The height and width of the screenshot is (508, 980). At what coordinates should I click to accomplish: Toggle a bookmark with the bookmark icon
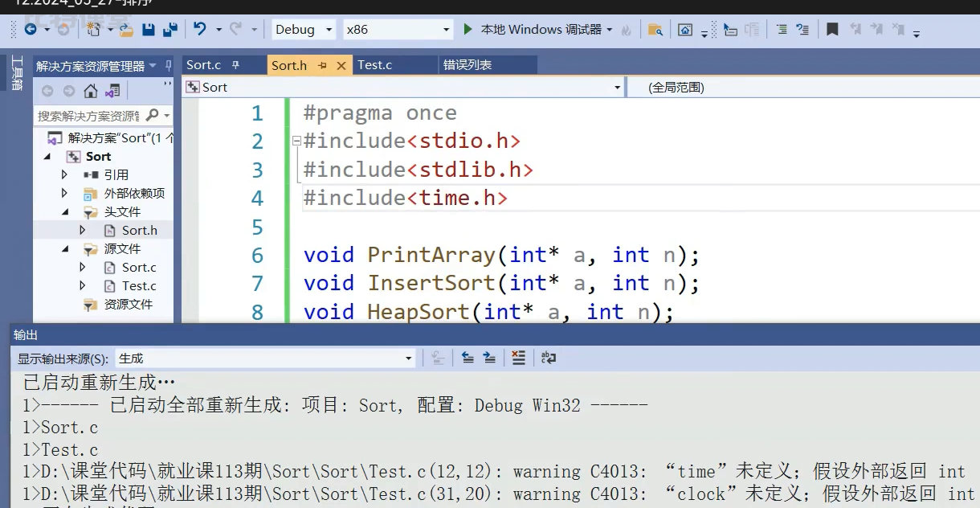point(832,29)
